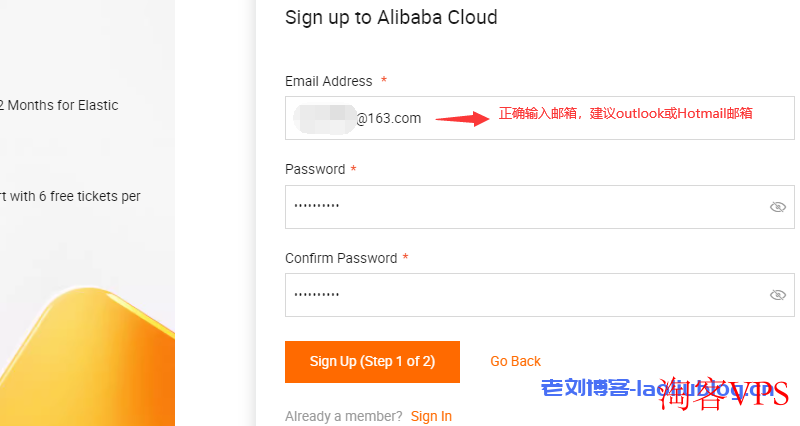Focus the Confirm Password input box

point(540,295)
